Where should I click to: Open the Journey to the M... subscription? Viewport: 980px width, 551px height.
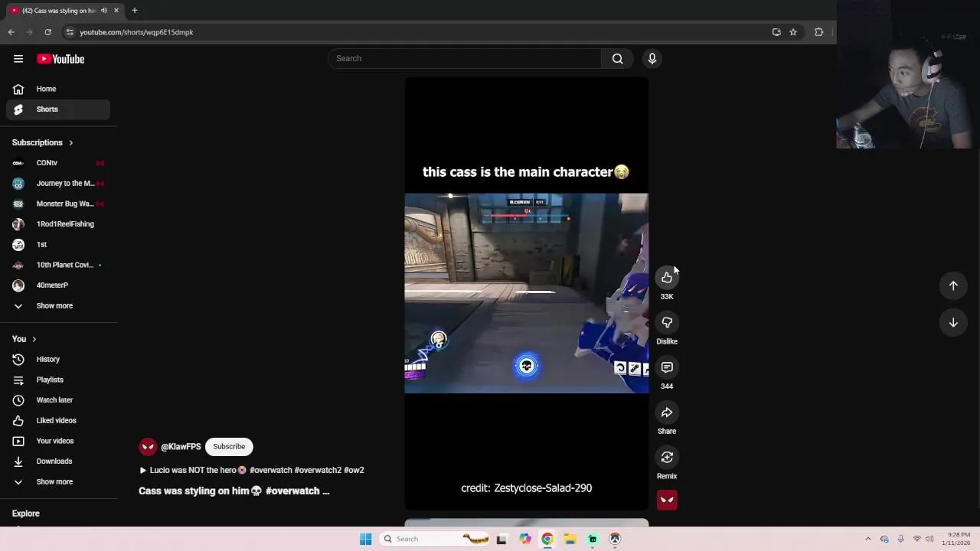[58, 183]
